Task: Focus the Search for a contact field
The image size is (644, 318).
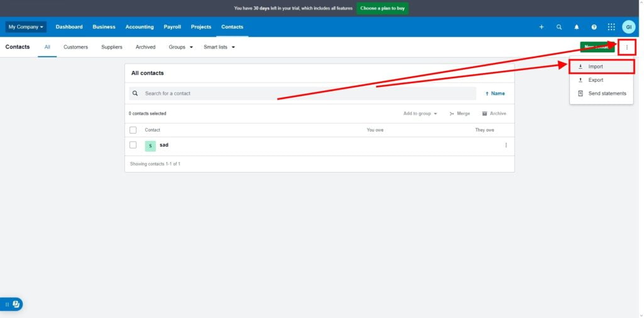Action: [x=303, y=93]
